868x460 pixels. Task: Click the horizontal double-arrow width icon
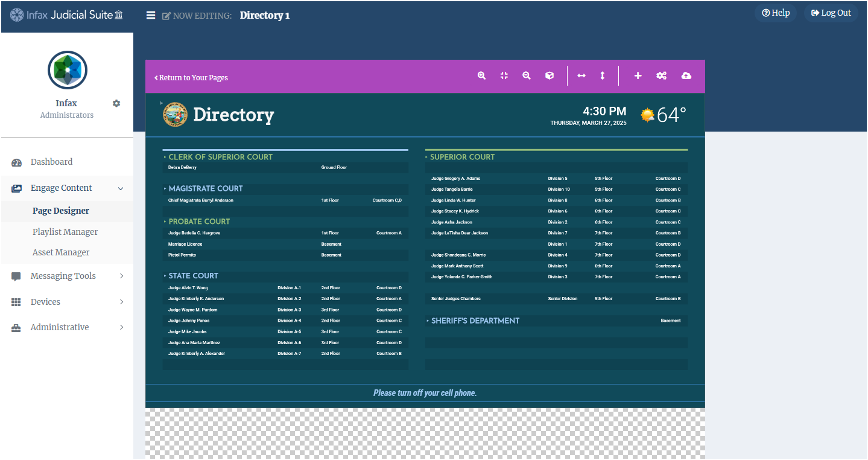[581, 76]
